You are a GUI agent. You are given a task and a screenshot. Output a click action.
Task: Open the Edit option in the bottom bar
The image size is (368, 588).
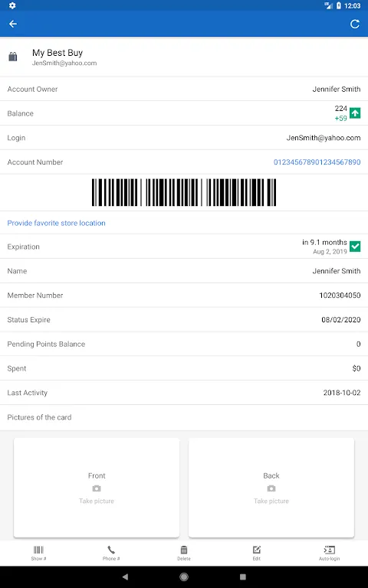[257, 553]
